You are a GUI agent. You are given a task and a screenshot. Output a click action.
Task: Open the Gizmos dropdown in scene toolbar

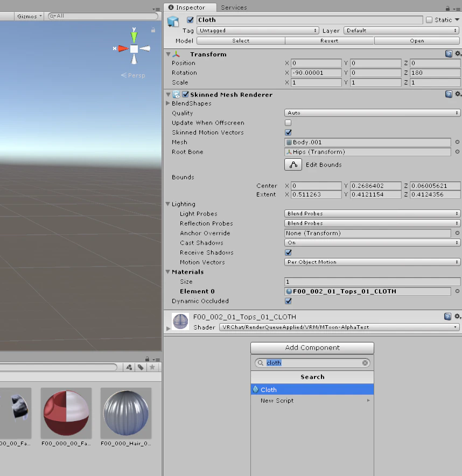pyautogui.click(x=29, y=16)
